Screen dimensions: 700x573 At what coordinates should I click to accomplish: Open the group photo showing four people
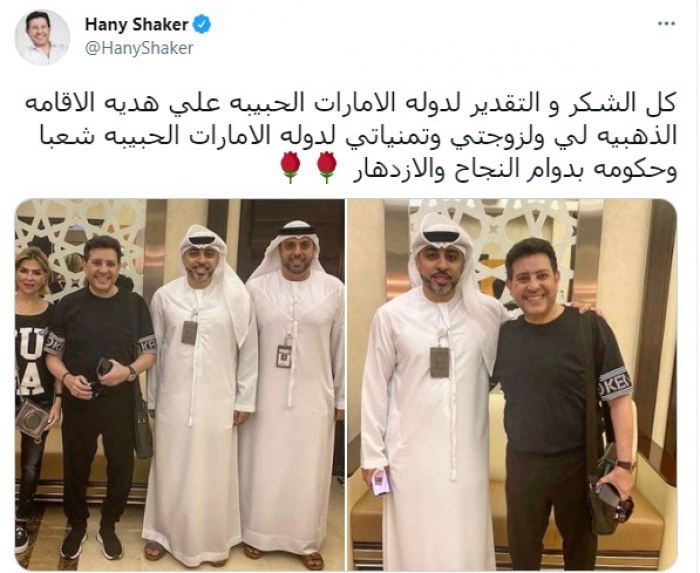179,385
